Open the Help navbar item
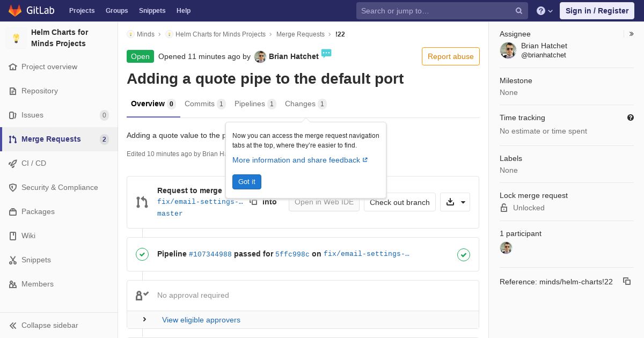This screenshot has width=644, height=338. coord(184,11)
